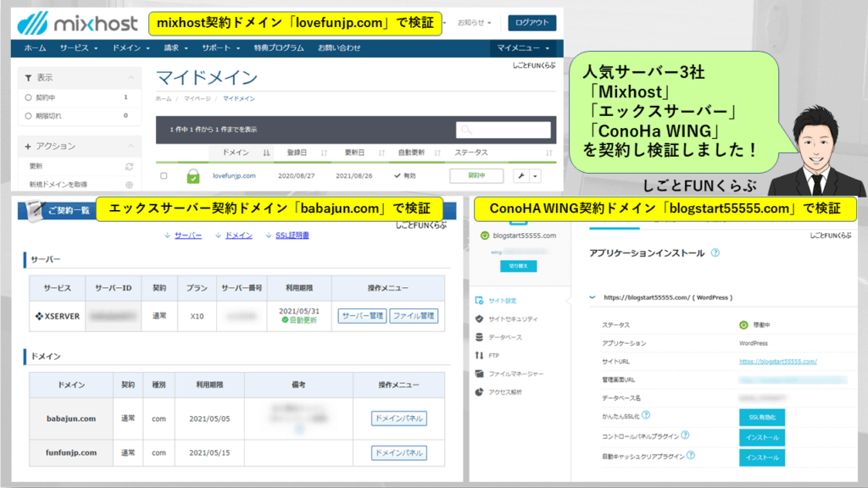Viewport: 868px width, 488px height.
Task: Click the folder icon for ファイルマネージャー
Action: tap(480, 374)
